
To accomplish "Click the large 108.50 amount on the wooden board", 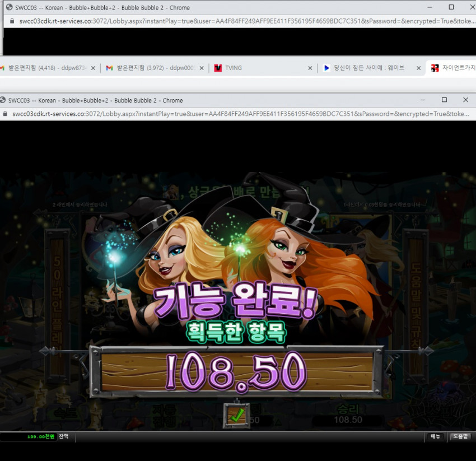I will 236,372.
